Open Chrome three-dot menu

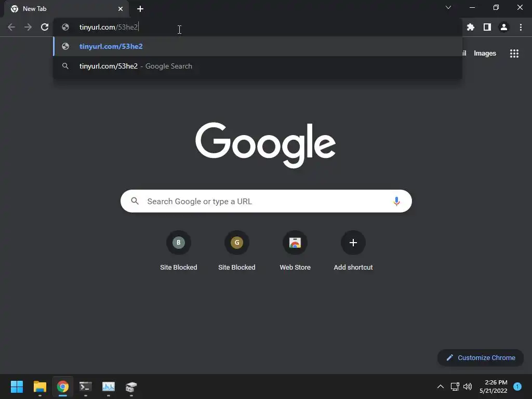[521, 27]
